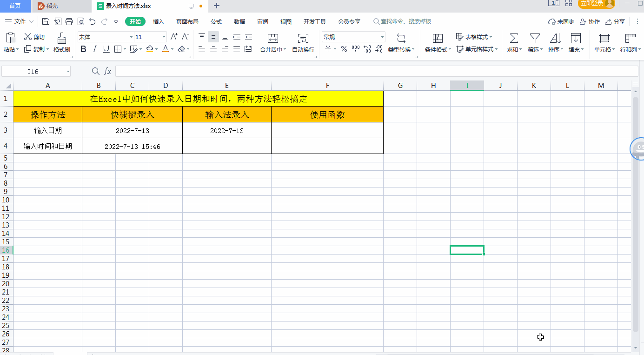Viewport: 644px width, 355px height.
Task: Click font color A swatch
Action: point(166,49)
